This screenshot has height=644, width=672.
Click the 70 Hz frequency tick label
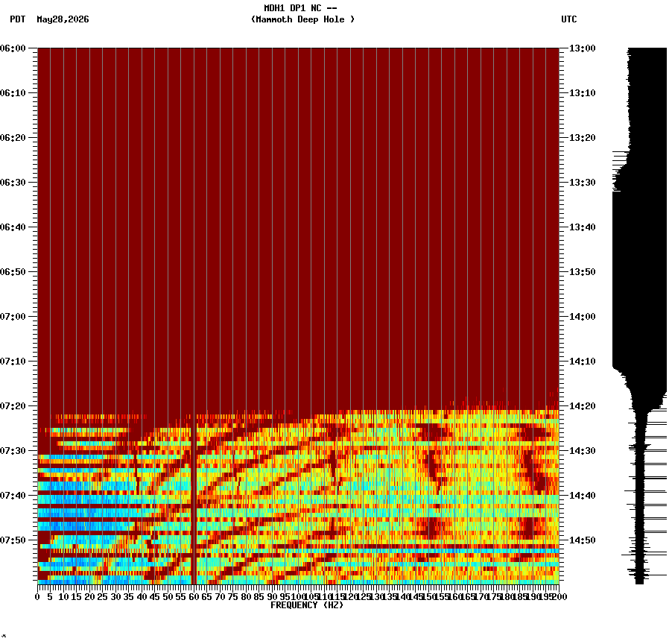pyautogui.click(x=220, y=597)
